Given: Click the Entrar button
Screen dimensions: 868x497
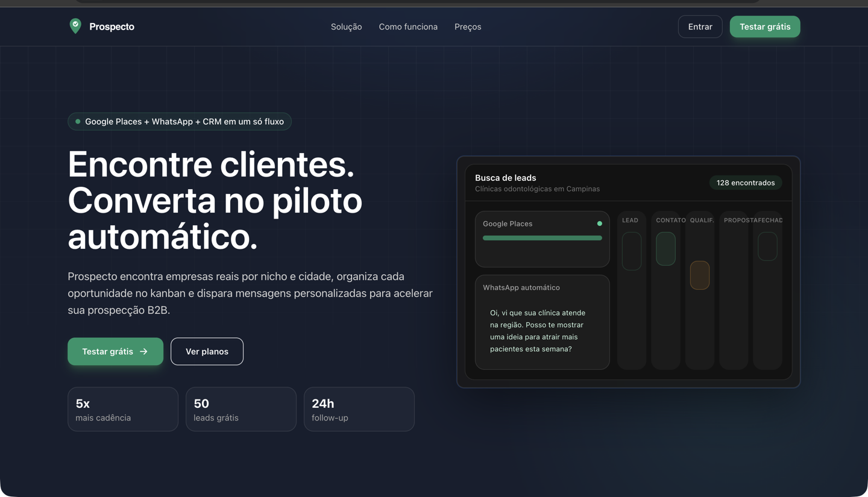Looking at the screenshot, I should (x=700, y=27).
